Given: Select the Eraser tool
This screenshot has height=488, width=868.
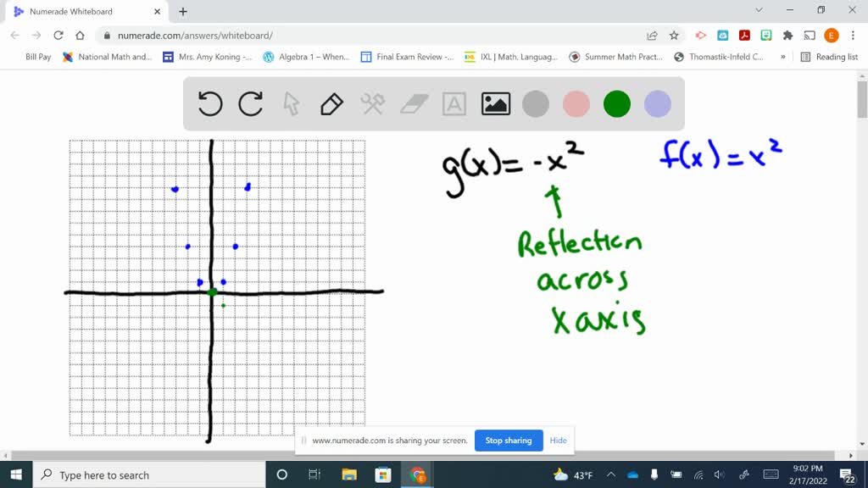Looking at the screenshot, I should click(x=413, y=103).
